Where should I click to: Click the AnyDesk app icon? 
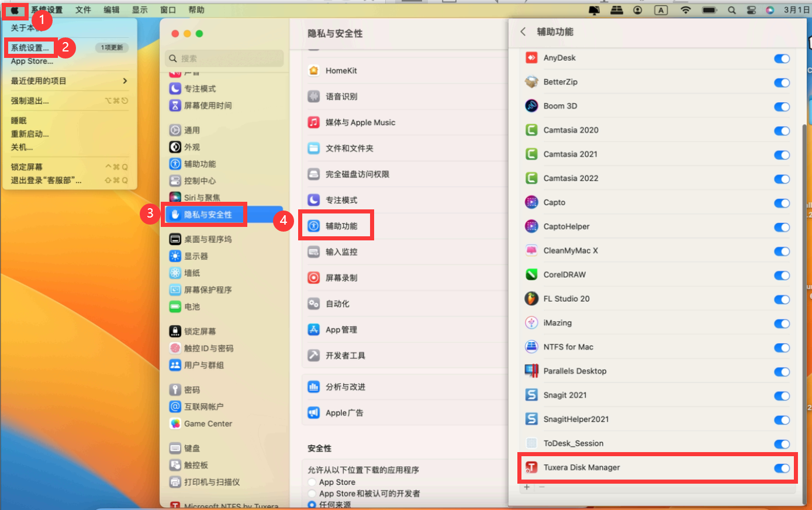(x=531, y=58)
